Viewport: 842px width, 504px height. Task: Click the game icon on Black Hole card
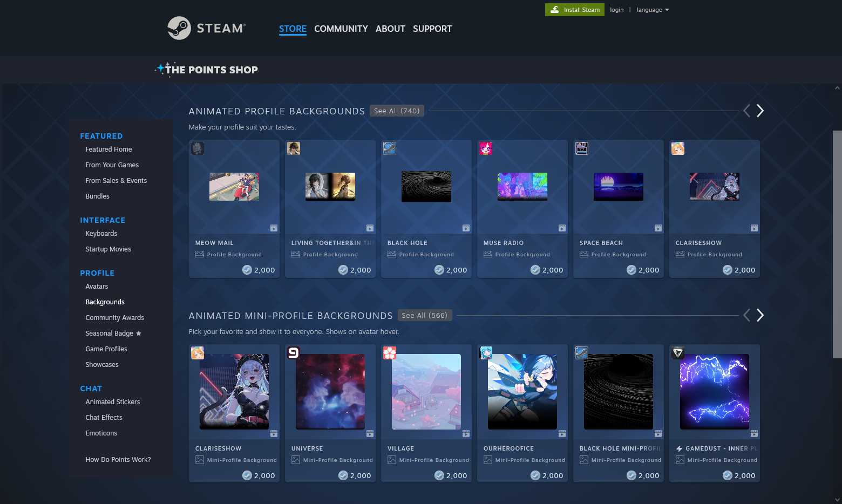pyautogui.click(x=390, y=148)
